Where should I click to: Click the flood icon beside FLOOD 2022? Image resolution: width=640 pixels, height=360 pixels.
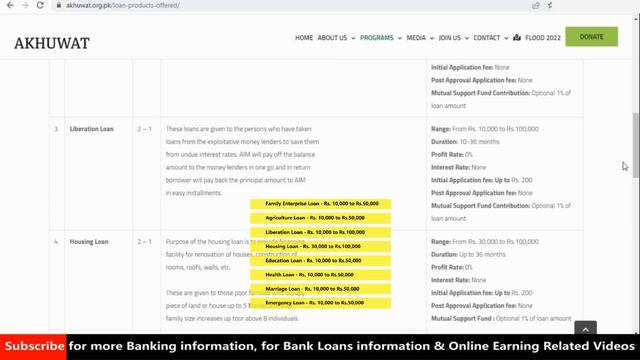point(517,38)
